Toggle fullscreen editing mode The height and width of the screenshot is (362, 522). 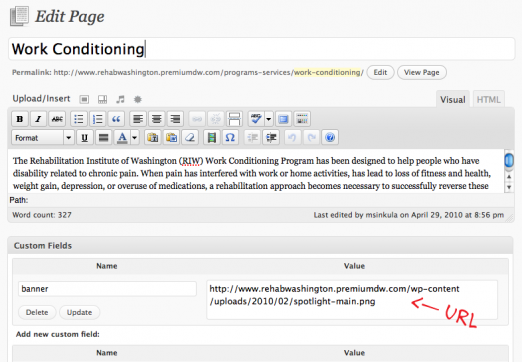(284, 119)
